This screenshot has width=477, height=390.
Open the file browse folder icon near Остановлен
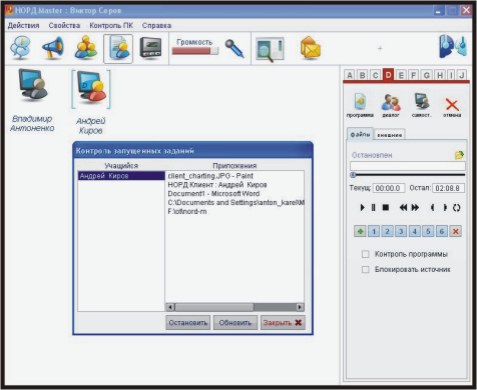459,155
